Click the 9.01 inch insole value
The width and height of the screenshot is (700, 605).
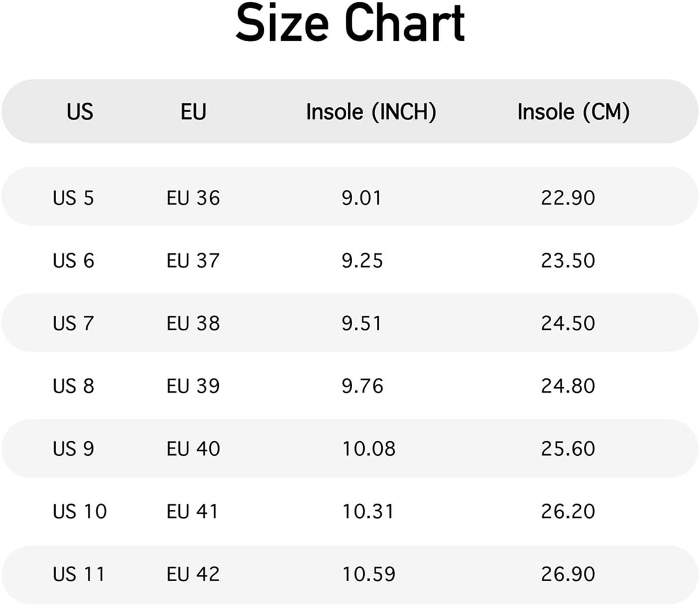tap(361, 198)
